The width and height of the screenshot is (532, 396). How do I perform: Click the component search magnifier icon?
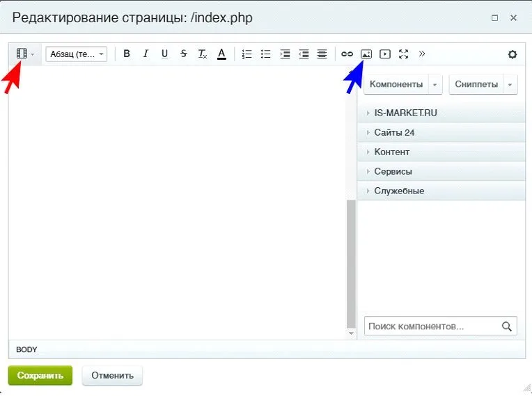(506, 326)
